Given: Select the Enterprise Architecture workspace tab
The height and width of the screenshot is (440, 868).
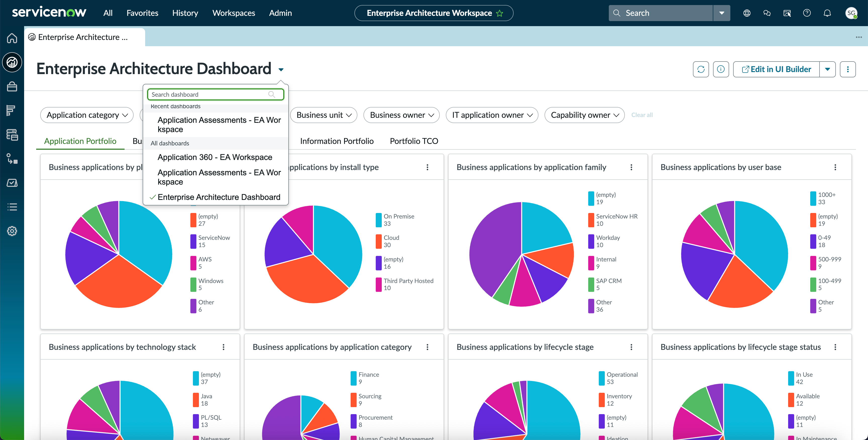Looking at the screenshot, I should coord(84,37).
